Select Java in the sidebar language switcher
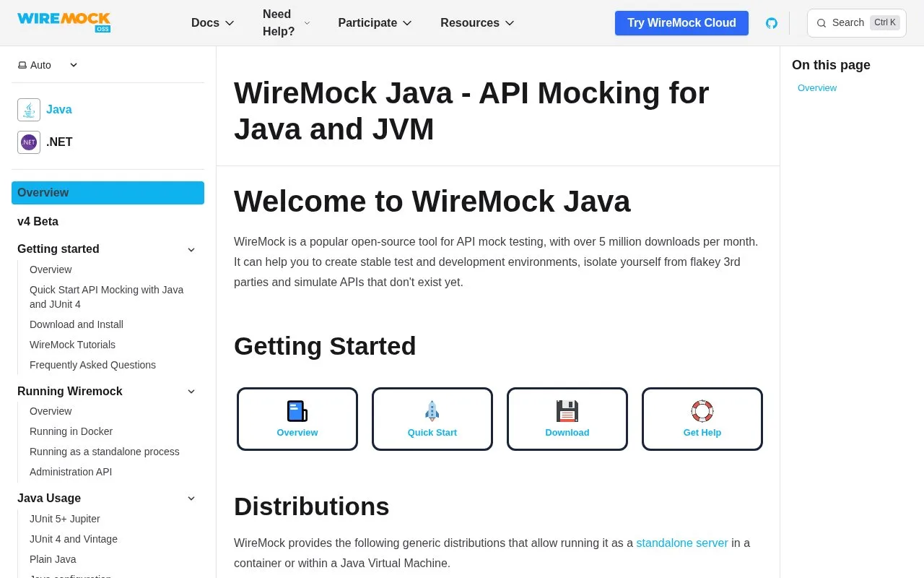The height and width of the screenshot is (578, 924). coord(59,110)
